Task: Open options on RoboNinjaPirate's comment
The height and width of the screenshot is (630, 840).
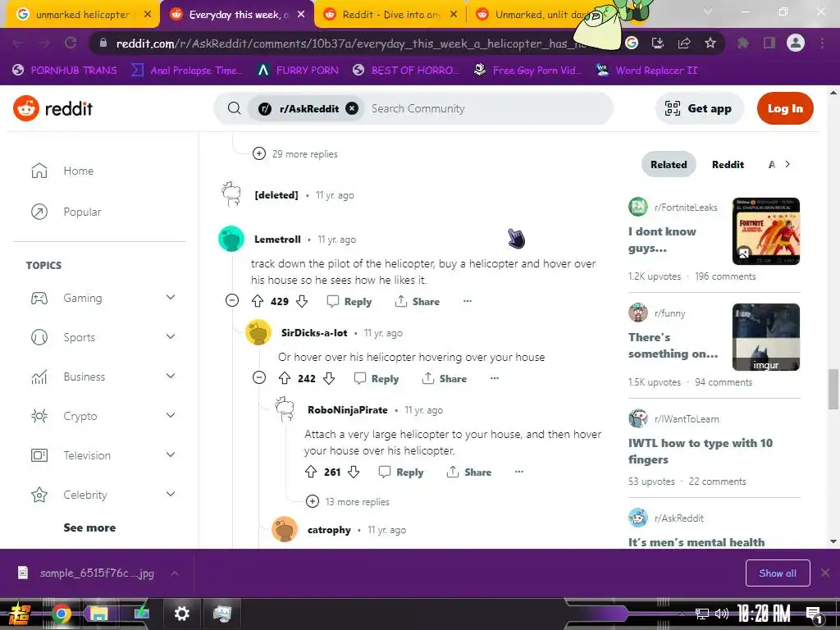Action: pos(519,472)
